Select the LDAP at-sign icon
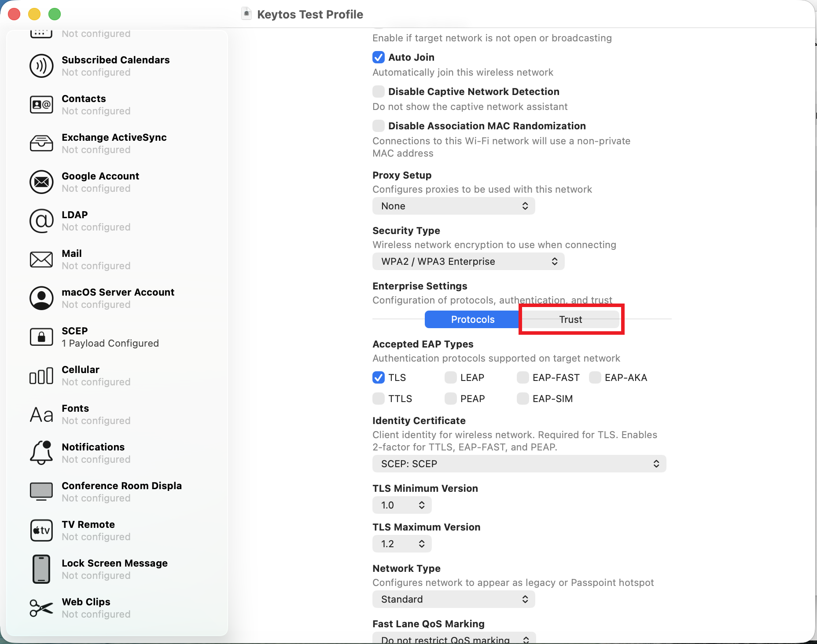The width and height of the screenshot is (817, 644). click(x=41, y=221)
